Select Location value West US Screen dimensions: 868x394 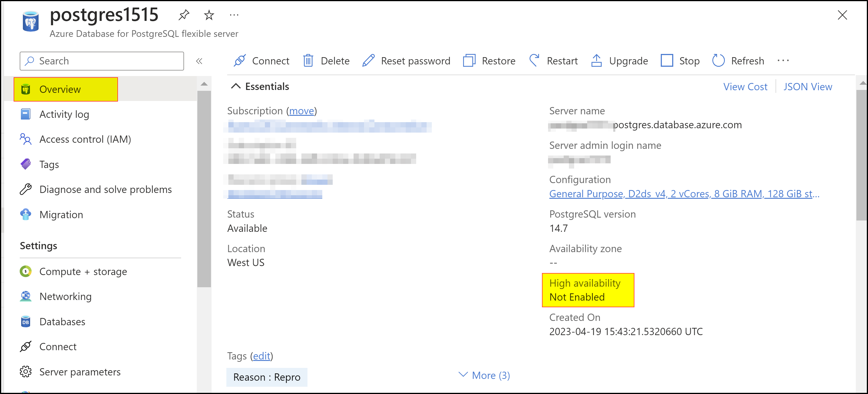[x=246, y=263]
